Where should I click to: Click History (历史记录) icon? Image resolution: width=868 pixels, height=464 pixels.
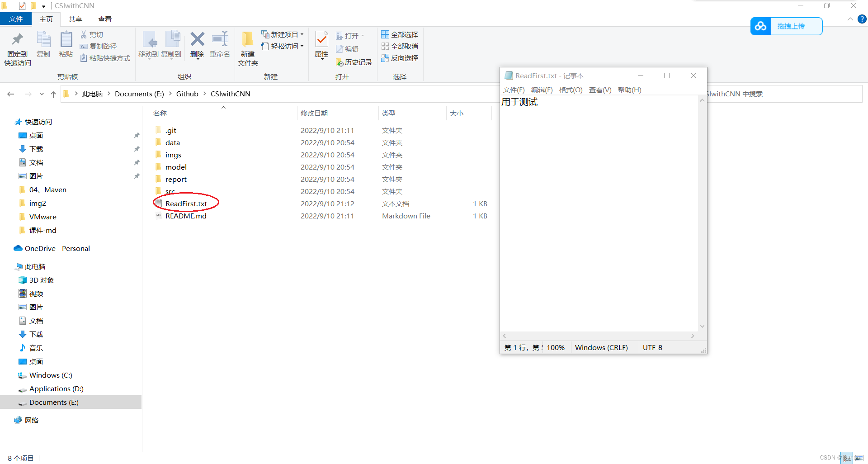(x=340, y=62)
